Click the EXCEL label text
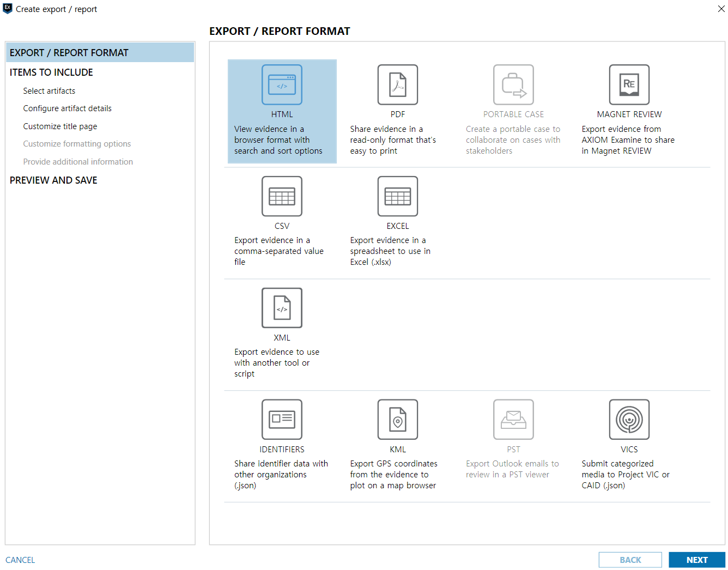This screenshot has width=728, height=570. (398, 226)
